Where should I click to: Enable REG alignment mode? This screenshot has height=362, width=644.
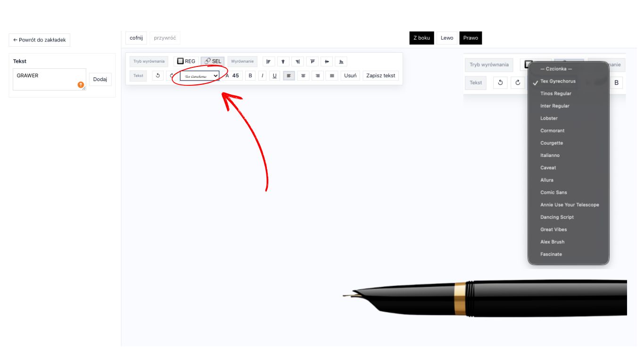point(186,61)
